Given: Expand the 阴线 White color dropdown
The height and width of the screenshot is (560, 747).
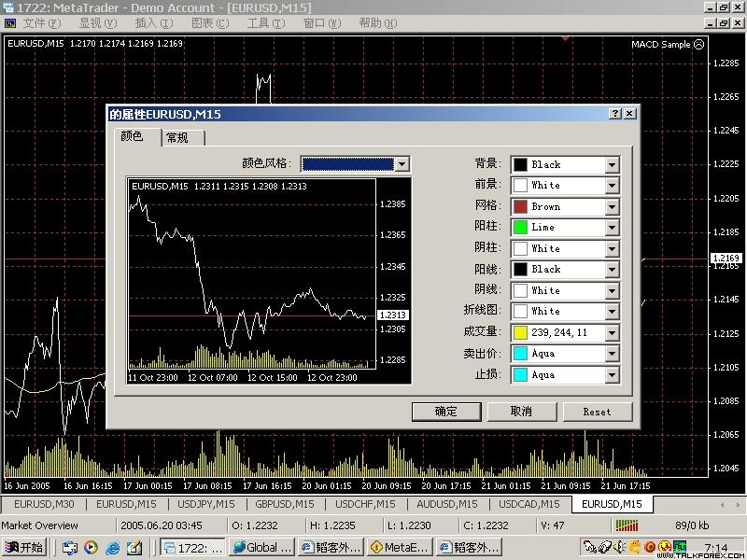Looking at the screenshot, I should (x=613, y=290).
